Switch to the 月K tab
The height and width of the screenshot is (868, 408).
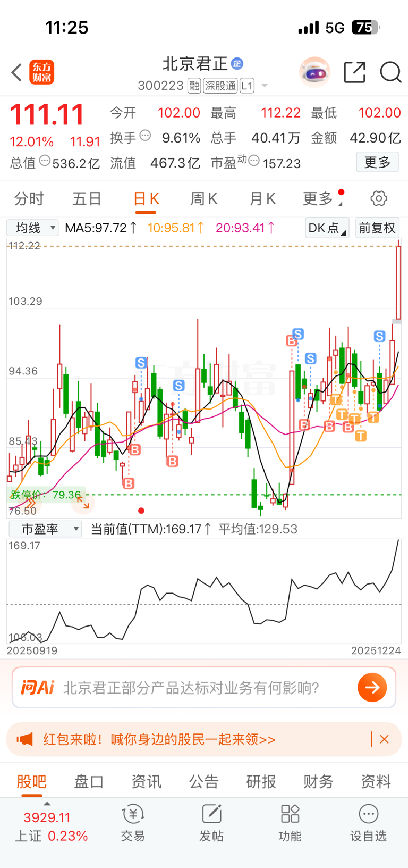tap(262, 199)
